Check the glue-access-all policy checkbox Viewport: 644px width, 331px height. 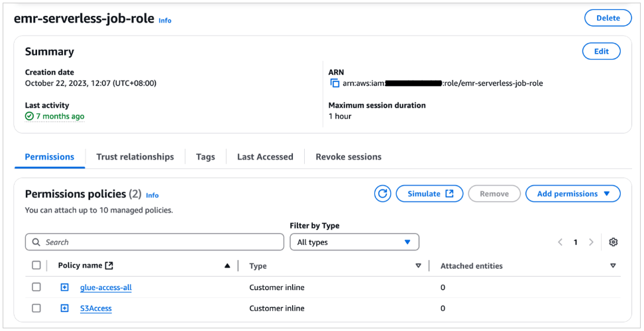(x=36, y=287)
